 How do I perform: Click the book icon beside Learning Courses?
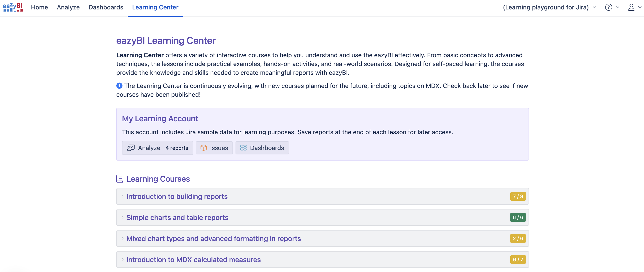tap(120, 178)
